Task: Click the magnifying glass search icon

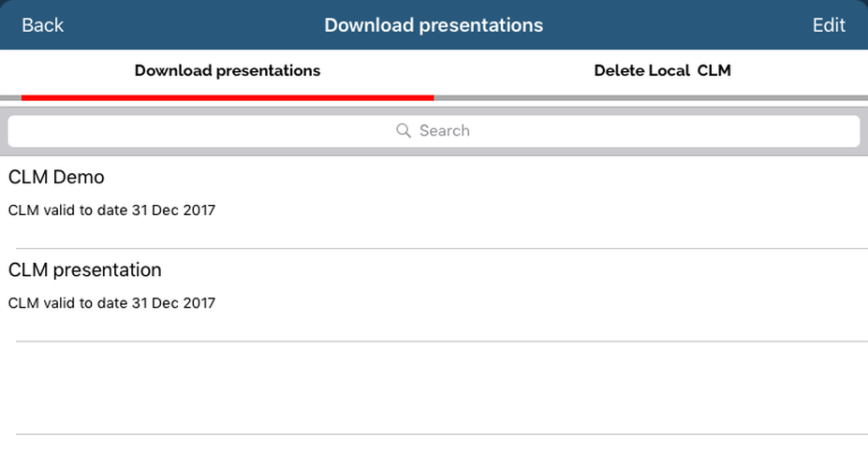Action: coord(404,131)
